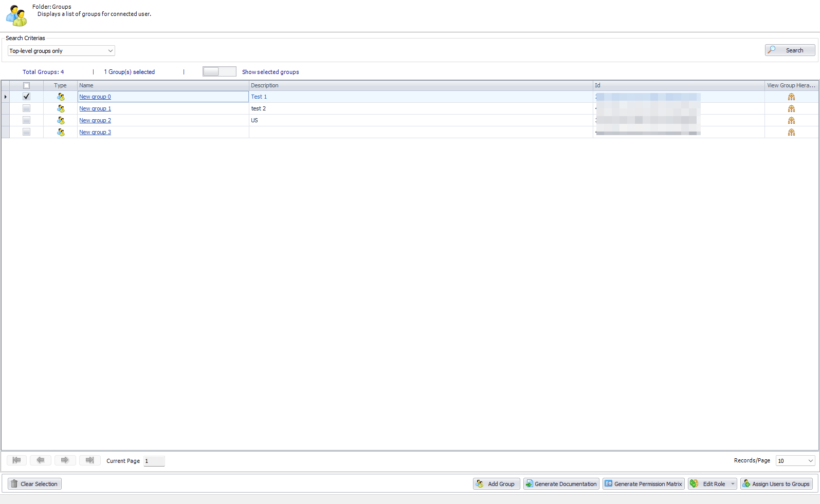Click the Folder Groups header users icon
Viewport: 820px width, 504px height.
pos(16,15)
